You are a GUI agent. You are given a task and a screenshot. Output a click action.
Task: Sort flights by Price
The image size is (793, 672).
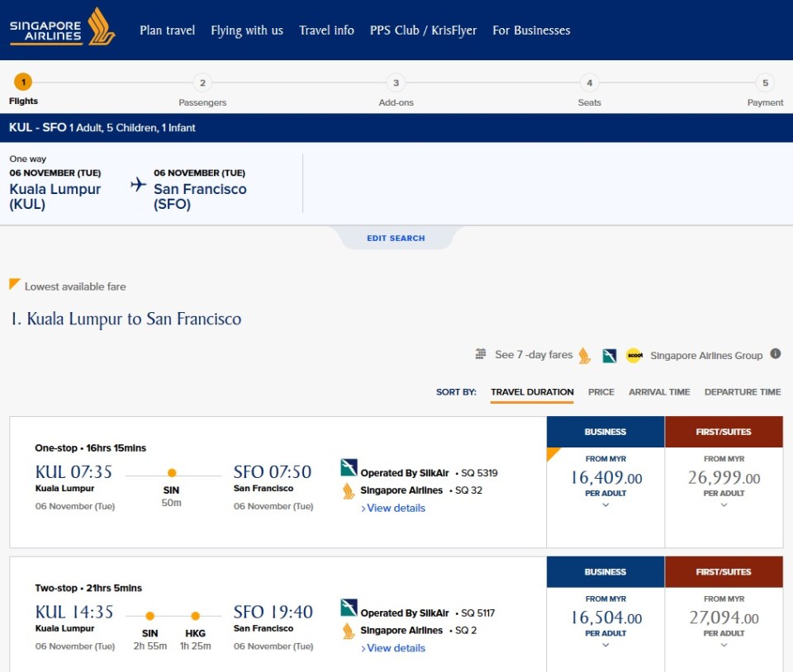(601, 392)
